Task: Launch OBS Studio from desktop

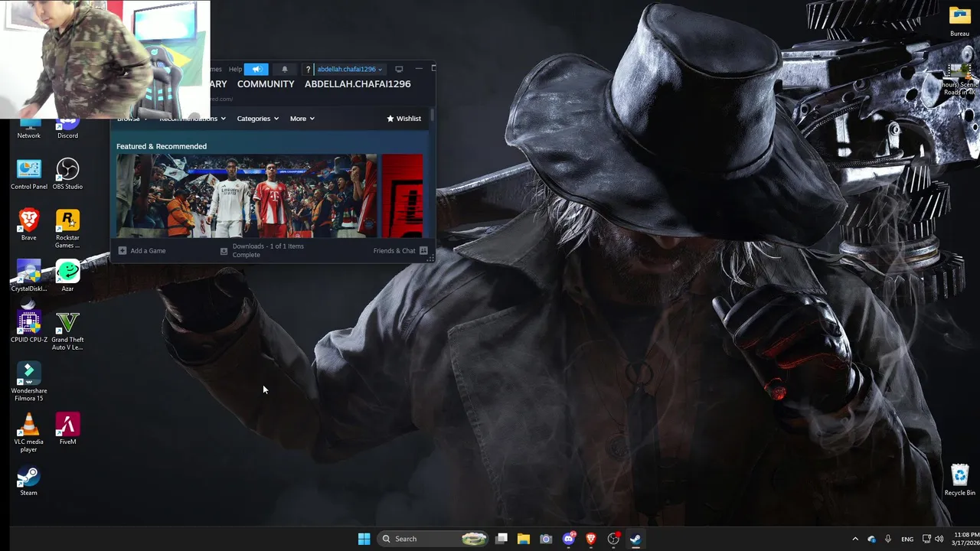Action: point(67,174)
